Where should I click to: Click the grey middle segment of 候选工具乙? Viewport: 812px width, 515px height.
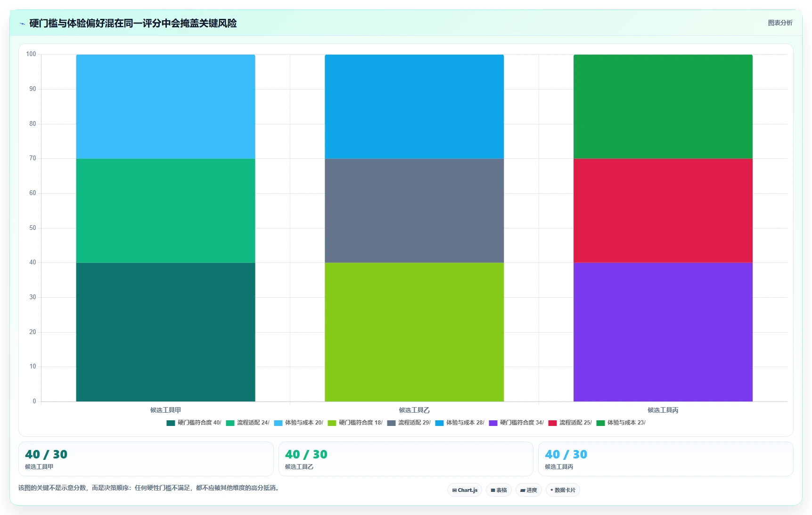414,211
